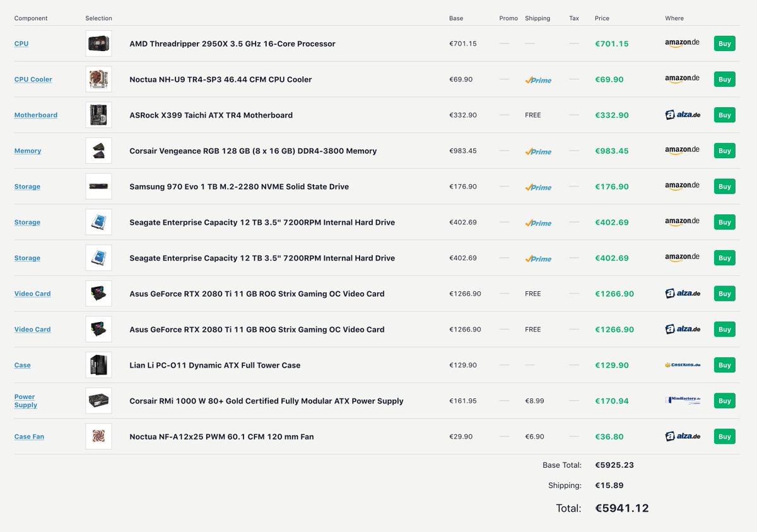757x532 pixels.
Task: Click Buy in the Case Fan row
Action: coord(725,436)
